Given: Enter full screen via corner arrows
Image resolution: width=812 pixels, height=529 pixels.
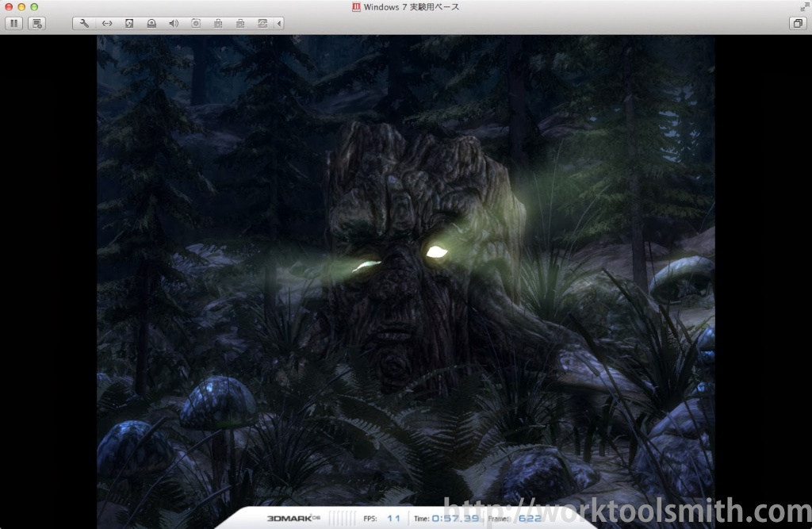Looking at the screenshot, I should [804, 6].
